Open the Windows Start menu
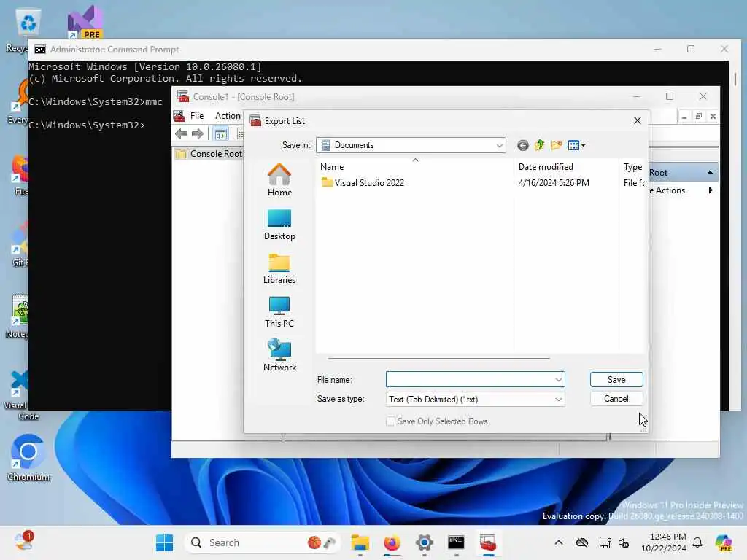 tap(165, 542)
